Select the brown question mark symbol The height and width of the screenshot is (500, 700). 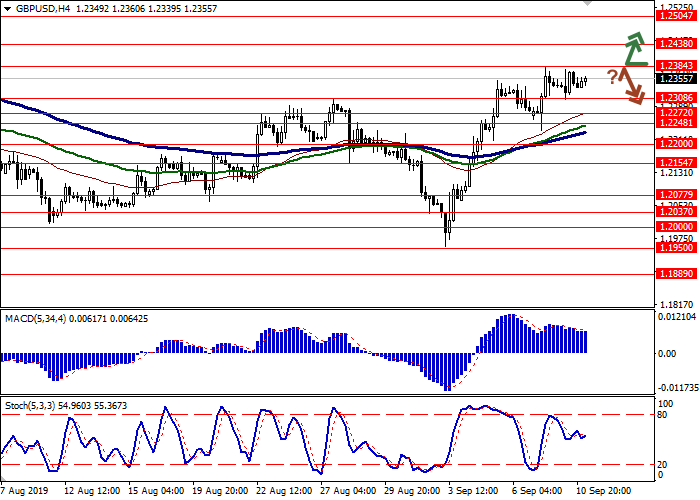pyautogui.click(x=612, y=76)
